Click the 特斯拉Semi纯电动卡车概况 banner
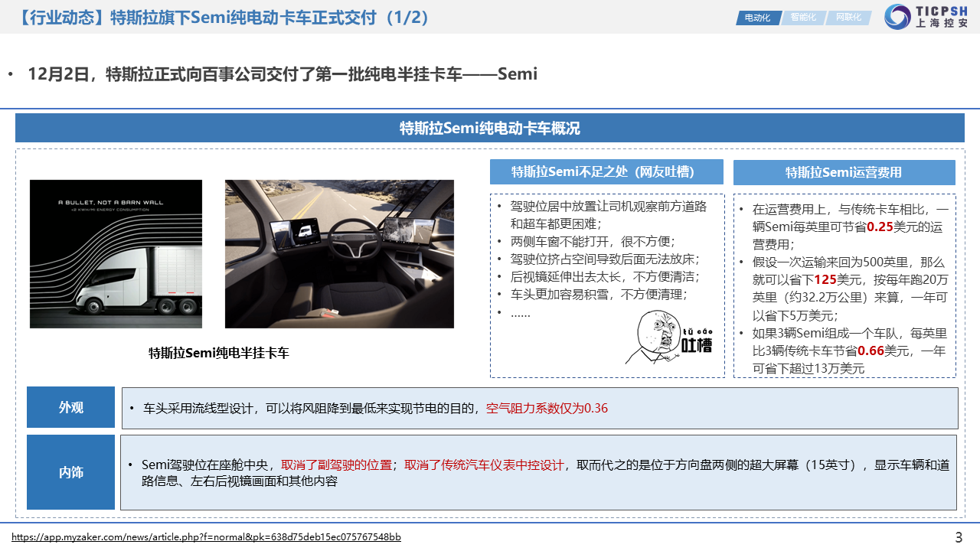 pyautogui.click(x=489, y=129)
